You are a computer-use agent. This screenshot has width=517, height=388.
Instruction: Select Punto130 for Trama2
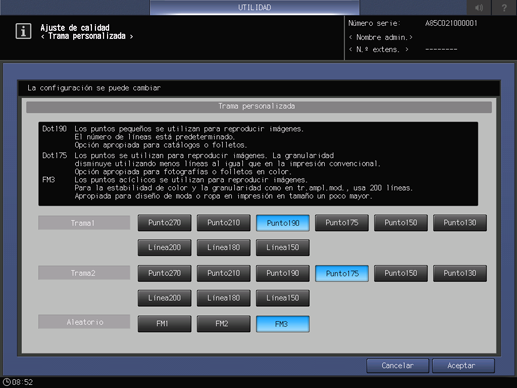click(460, 273)
